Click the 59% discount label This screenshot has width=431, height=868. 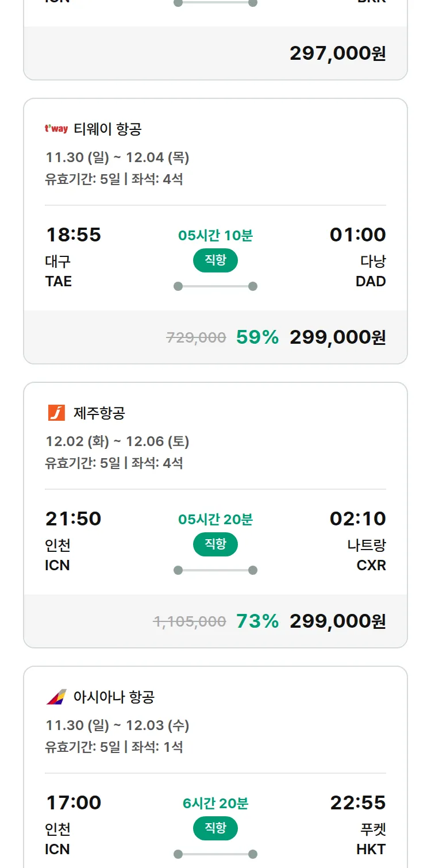pyautogui.click(x=257, y=337)
